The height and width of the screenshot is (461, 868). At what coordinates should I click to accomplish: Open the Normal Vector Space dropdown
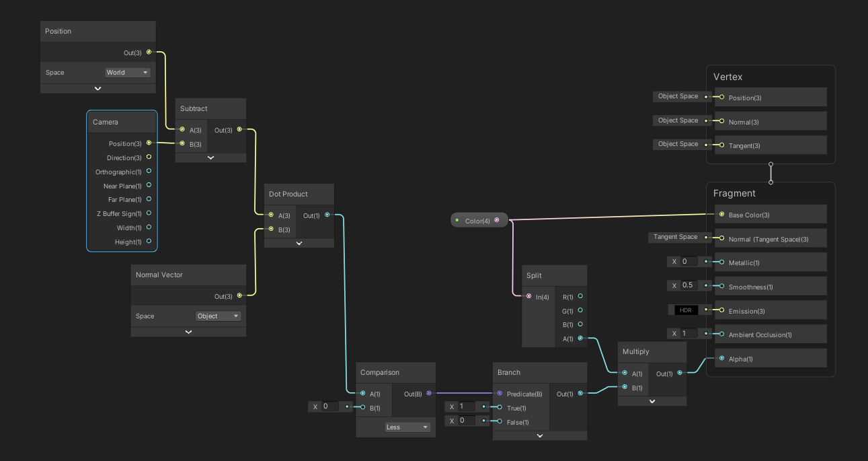218,316
